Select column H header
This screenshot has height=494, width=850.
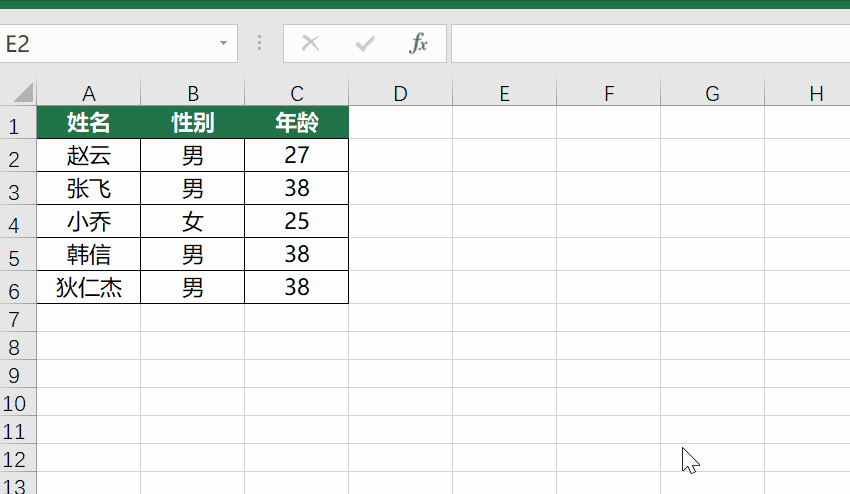point(808,93)
